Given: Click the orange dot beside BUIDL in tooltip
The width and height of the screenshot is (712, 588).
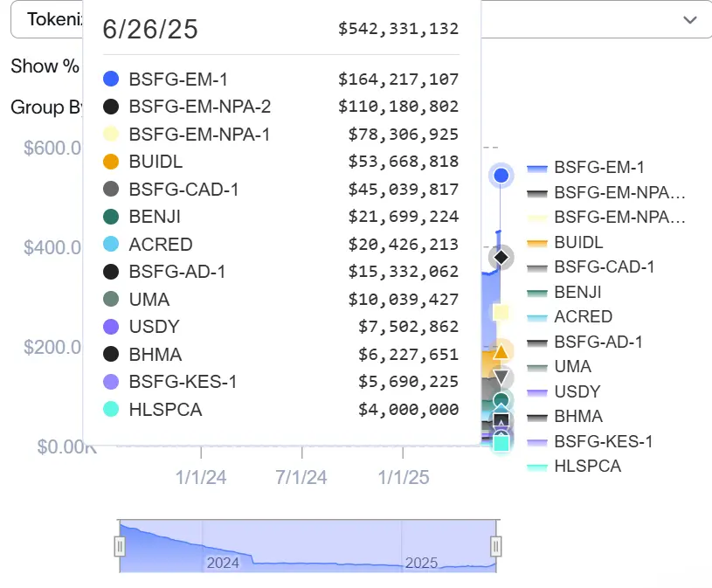Looking at the screenshot, I should (x=111, y=162).
